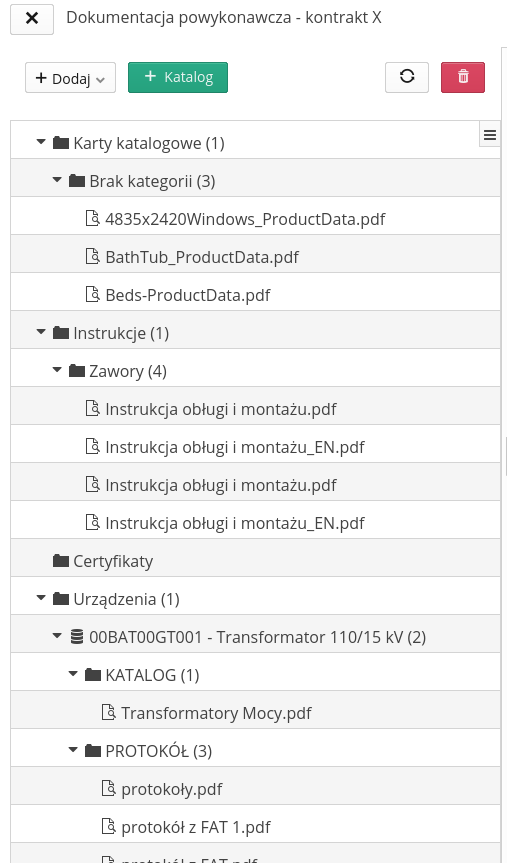Screen dimensions: 507x863
Task: Click the PDF icon of BathTub_ProductData.pdf
Action: [92, 256]
